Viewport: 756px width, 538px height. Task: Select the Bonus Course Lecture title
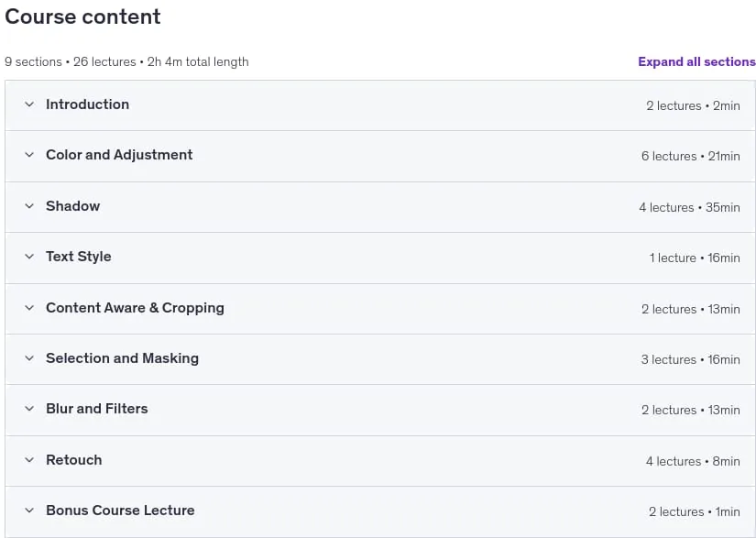pyautogui.click(x=120, y=510)
